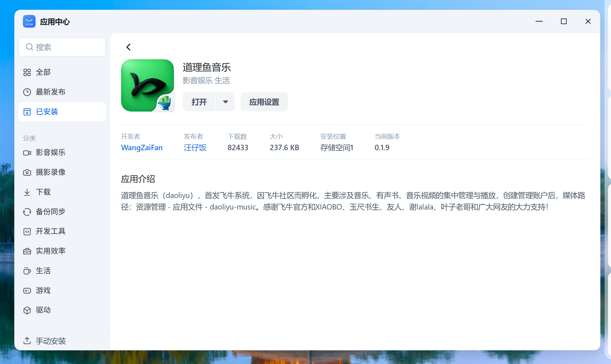611x364 pixels.
Task: Select the 下载 category
Action: point(43,192)
